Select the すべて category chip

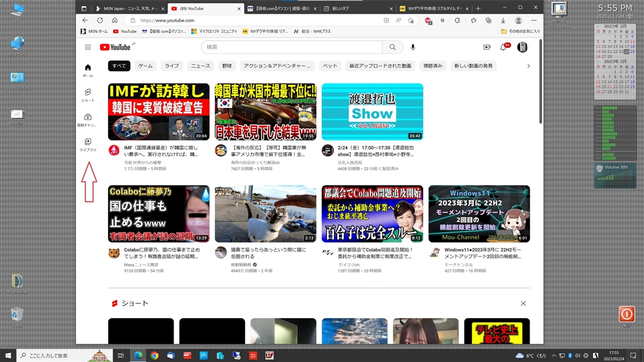point(119,65)
